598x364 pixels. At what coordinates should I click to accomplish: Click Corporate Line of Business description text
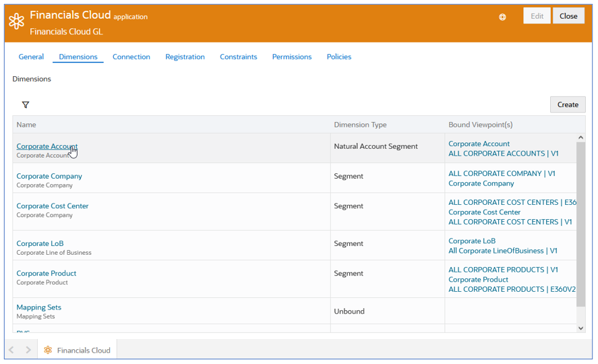click(x=54, y=253)
